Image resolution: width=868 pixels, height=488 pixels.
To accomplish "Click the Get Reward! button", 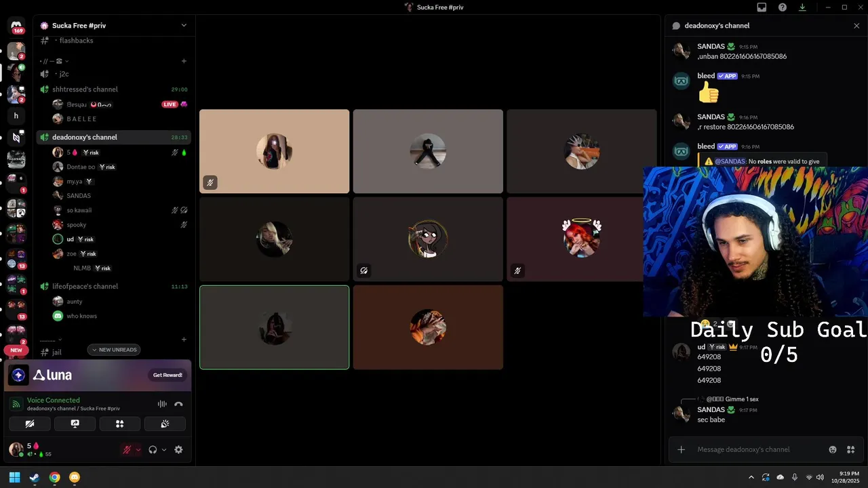I will (167, 375).
